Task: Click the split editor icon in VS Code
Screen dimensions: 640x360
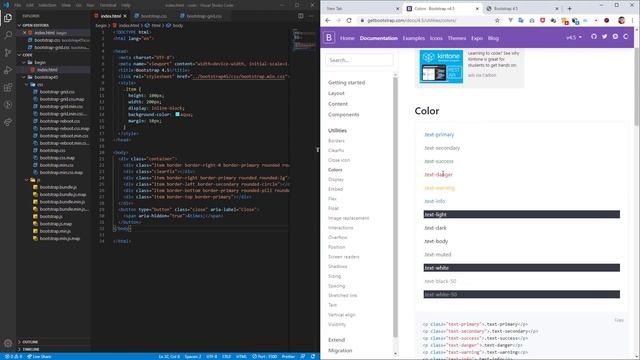Action: 301,16
